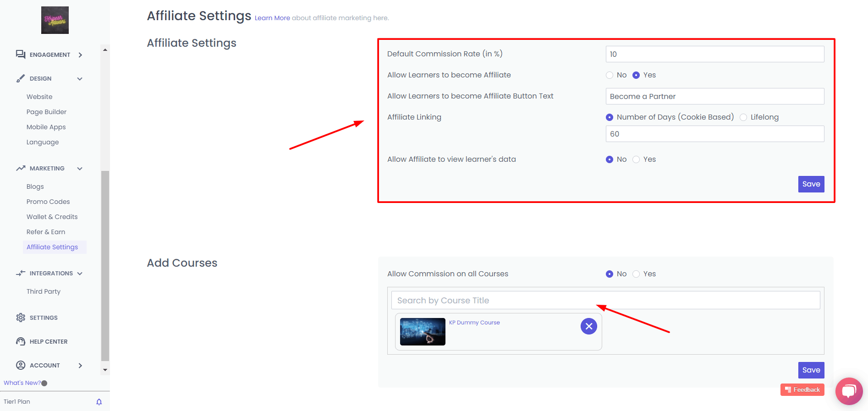Screen dimensions: 868x411
Task: Remove KP Dummy Course with X button
Action: (589, 326)
